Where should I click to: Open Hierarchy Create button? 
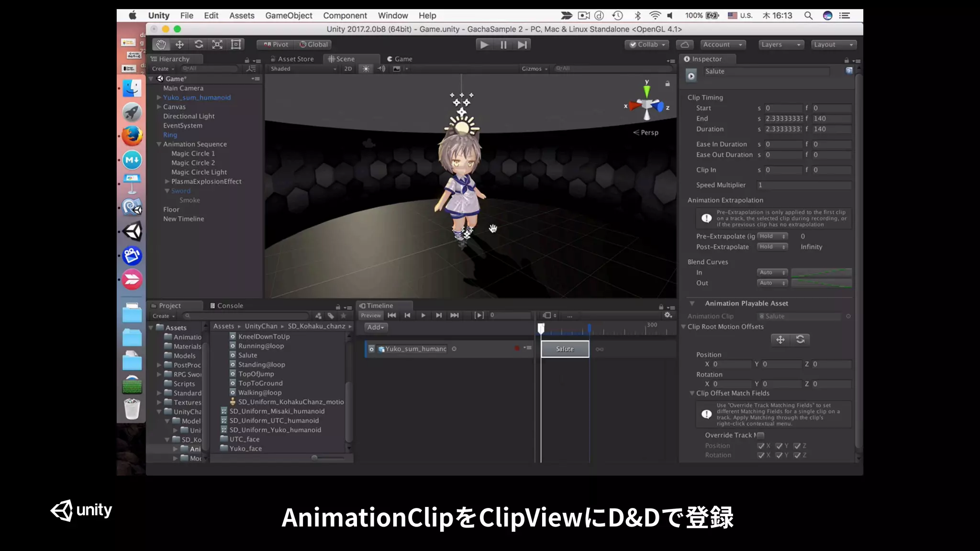[x=163, y=69]
